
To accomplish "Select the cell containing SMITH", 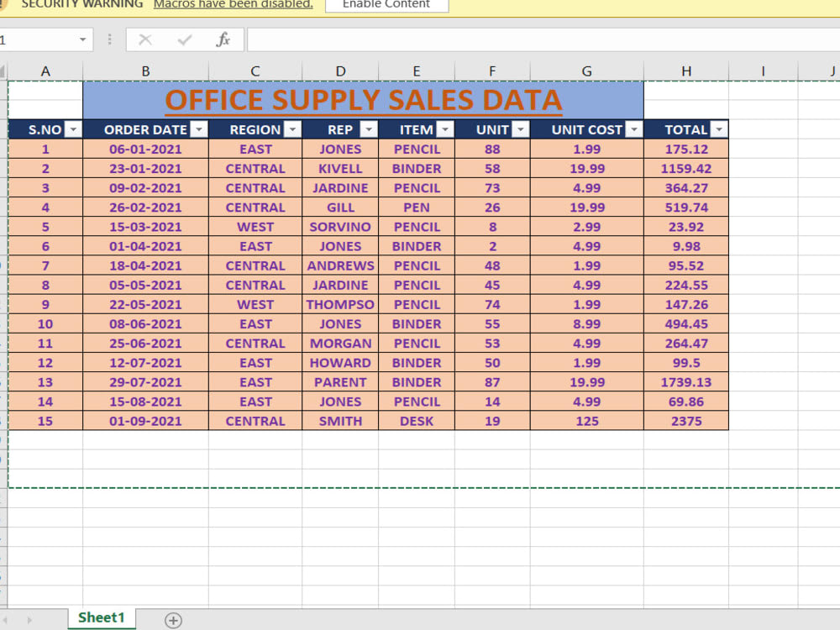I will [x=340, y=421].
